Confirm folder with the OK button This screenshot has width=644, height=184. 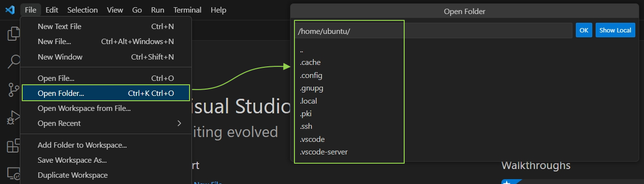tap(584, 30)
